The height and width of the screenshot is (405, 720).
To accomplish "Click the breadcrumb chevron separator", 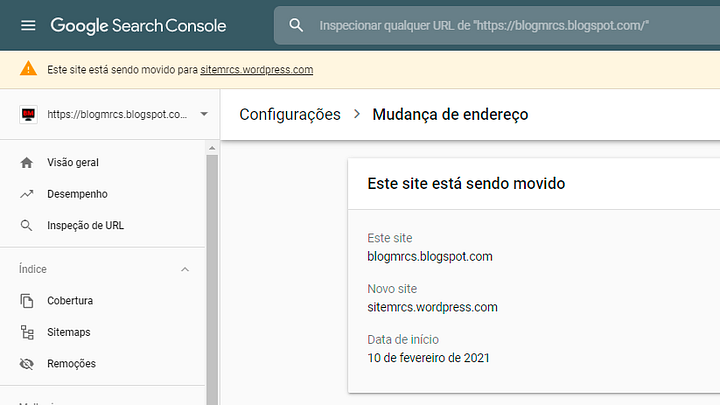I will coord(357,114).
